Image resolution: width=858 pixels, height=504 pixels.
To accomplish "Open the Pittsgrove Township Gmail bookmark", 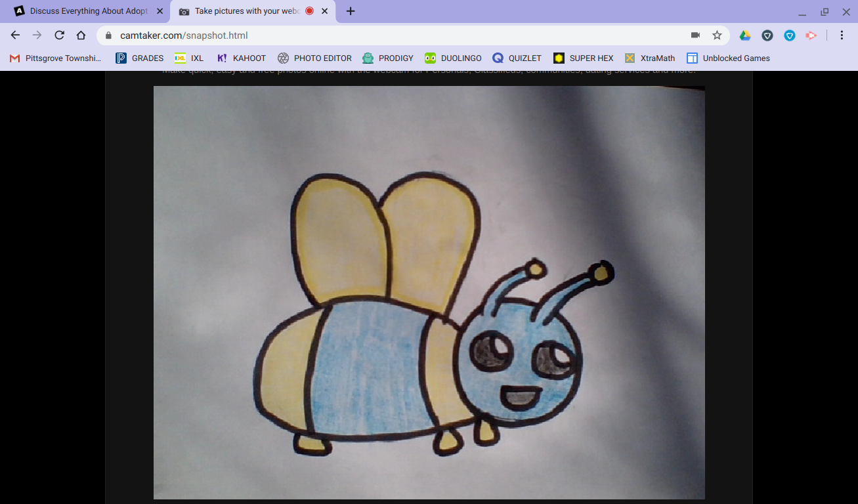I will point(56,58).
